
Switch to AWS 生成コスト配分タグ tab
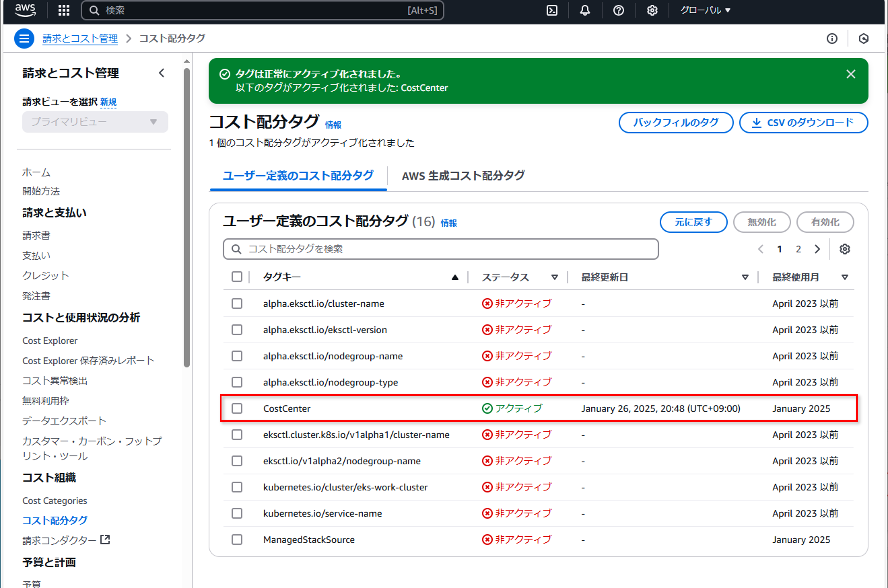(x=463, y=176)
